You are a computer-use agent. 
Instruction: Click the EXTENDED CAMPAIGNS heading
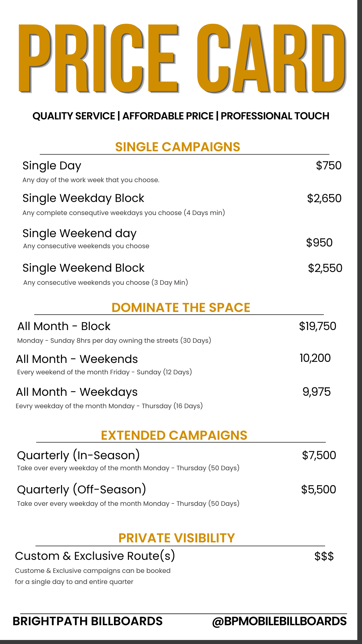(x=174, y=435)
